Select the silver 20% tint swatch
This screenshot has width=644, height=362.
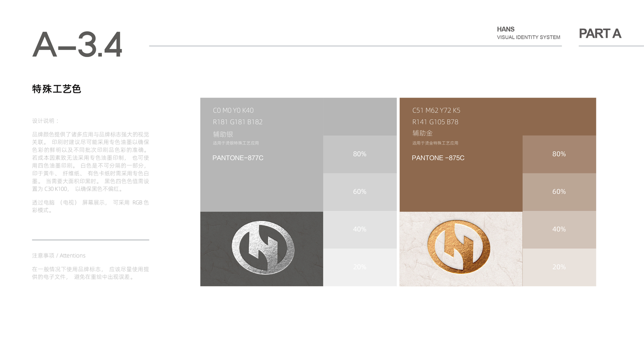click(x=360, y=267)
